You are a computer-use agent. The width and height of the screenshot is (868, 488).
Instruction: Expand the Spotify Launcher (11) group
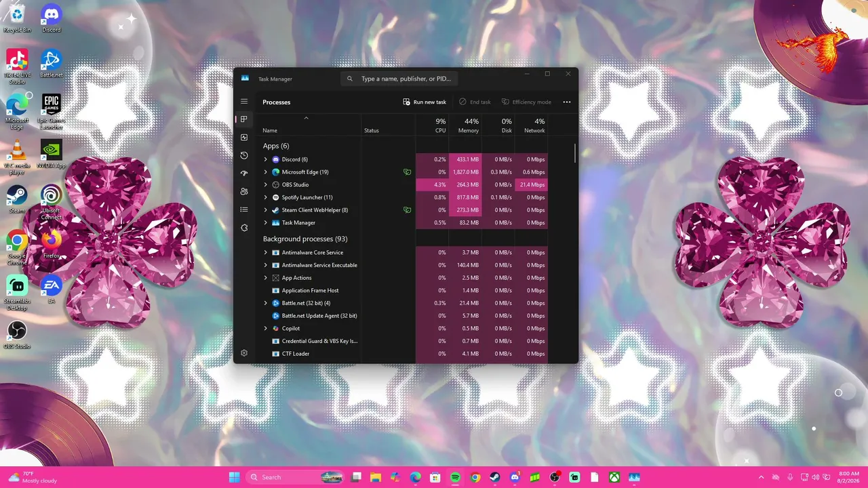[266, 197]
